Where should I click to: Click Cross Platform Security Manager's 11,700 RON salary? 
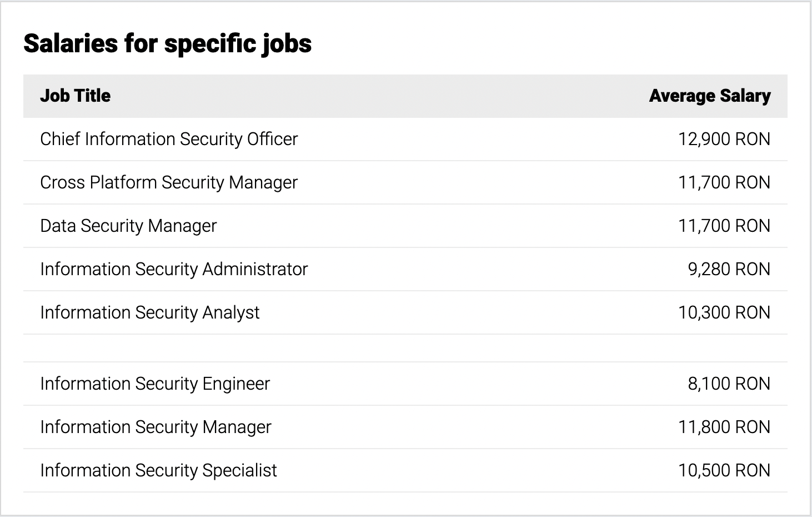pos(724,182)
